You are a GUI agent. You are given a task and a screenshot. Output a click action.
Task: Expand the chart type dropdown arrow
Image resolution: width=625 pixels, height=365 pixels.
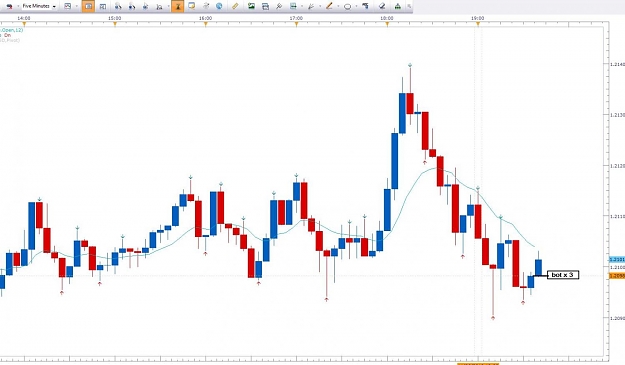[77, 6]
